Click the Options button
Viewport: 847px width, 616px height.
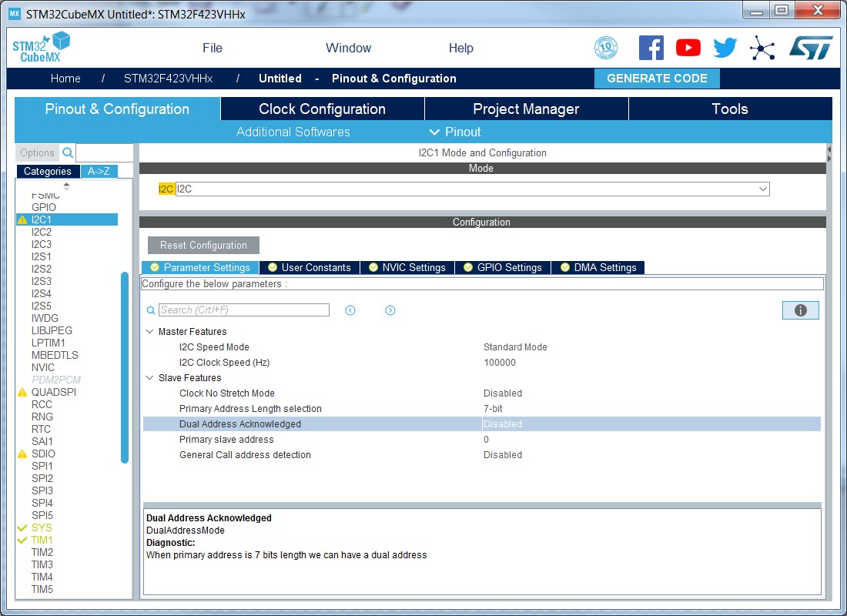click(x=37, y=153)
